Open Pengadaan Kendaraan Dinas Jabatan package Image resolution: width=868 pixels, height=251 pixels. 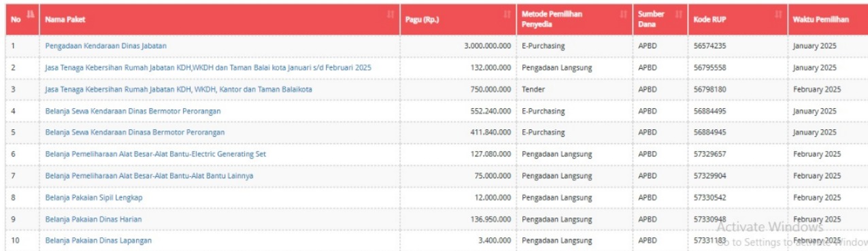[x=106, y=46]
